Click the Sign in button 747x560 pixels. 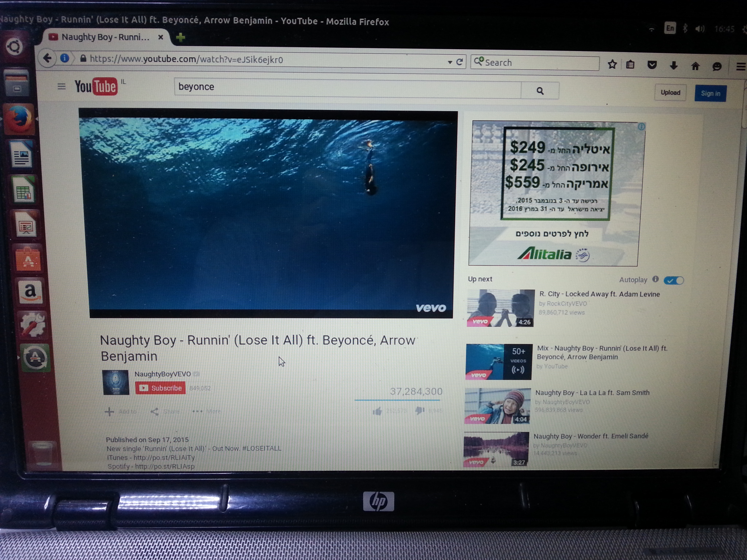coord(710,93)
